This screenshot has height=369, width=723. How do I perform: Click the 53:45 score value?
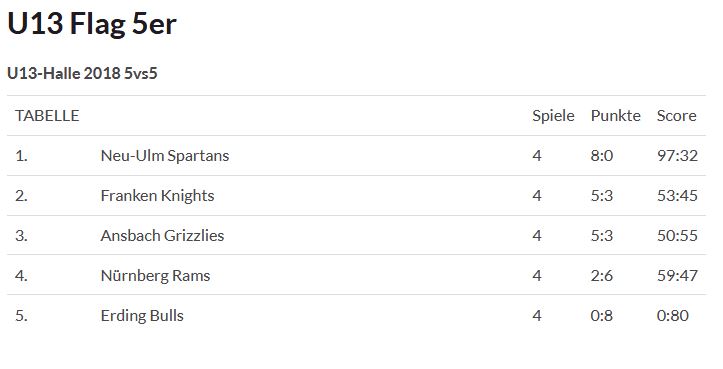[677, 196]
